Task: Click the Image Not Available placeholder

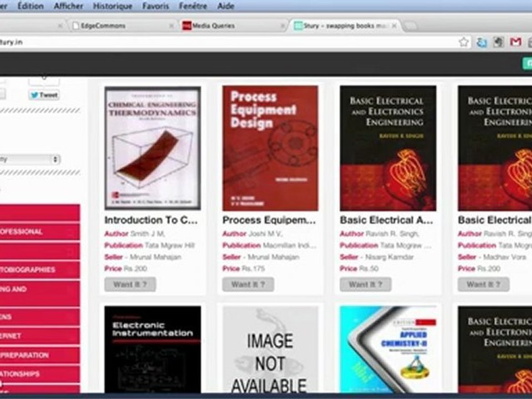Action: point(270,350)
